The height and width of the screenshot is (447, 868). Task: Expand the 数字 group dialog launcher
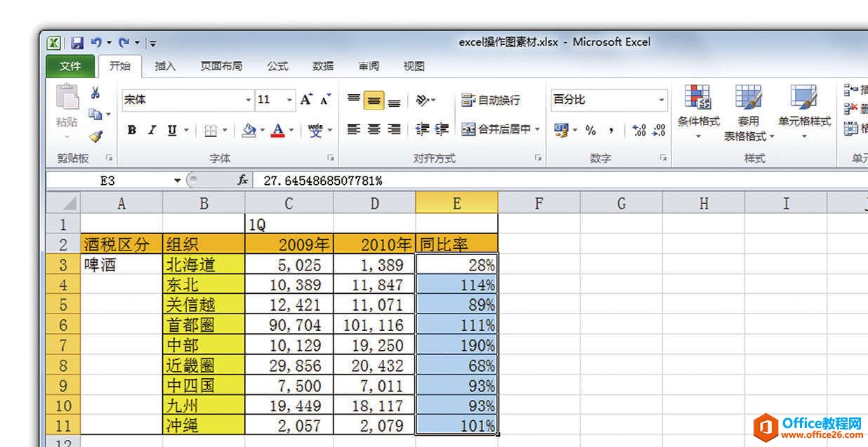pyautogui.click(x=663, y=158)
